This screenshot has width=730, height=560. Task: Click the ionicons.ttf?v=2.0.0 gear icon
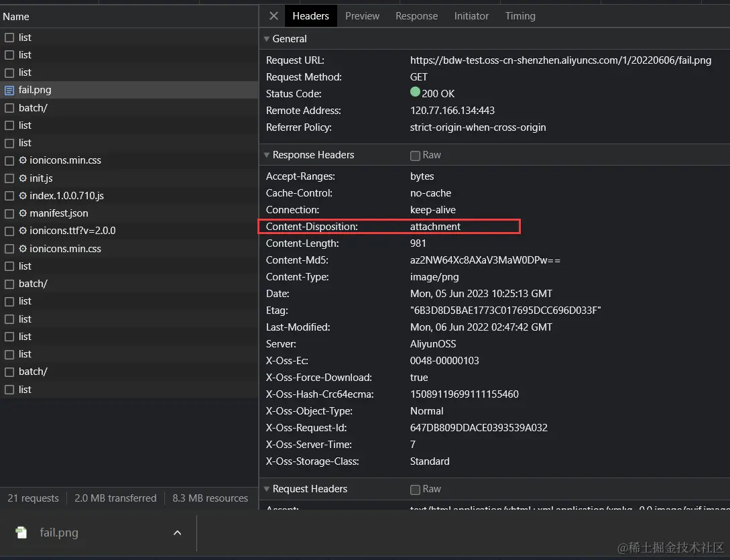tap(23, 231)
